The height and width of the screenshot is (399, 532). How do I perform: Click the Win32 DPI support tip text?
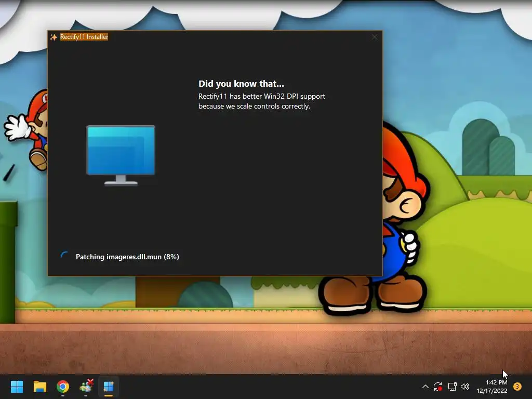[x=262, y=101]
